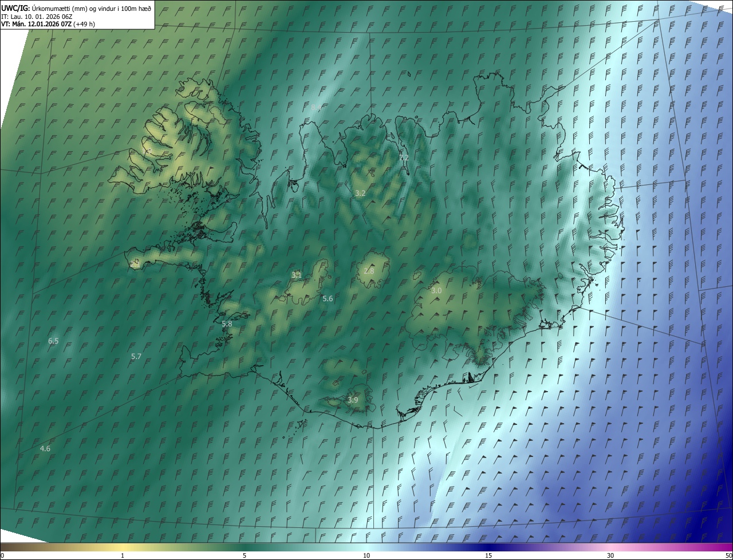Click the 5.6 value on the map
The width and height of the screenshot is (733, 560).
pyautogui.click(x=328, y=298)
